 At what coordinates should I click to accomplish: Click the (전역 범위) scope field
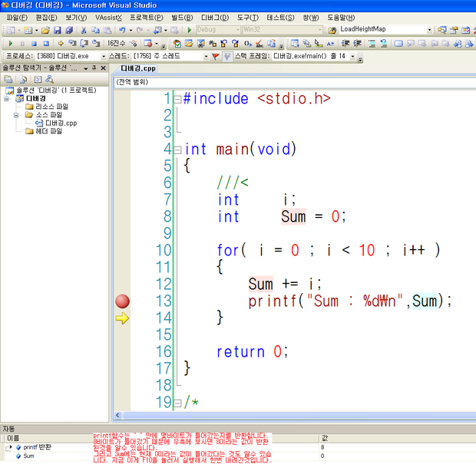click(295, 82)
